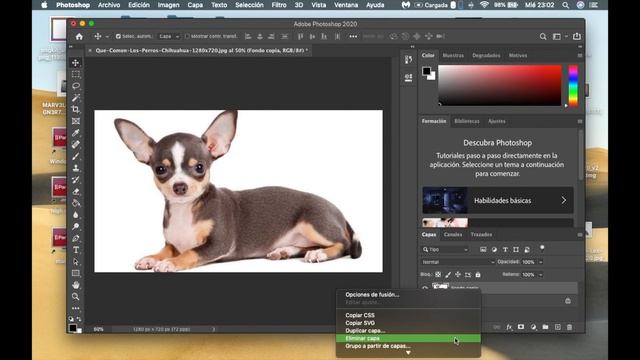
Task: Switch to the Canales tab
Action: pos(453,235)
